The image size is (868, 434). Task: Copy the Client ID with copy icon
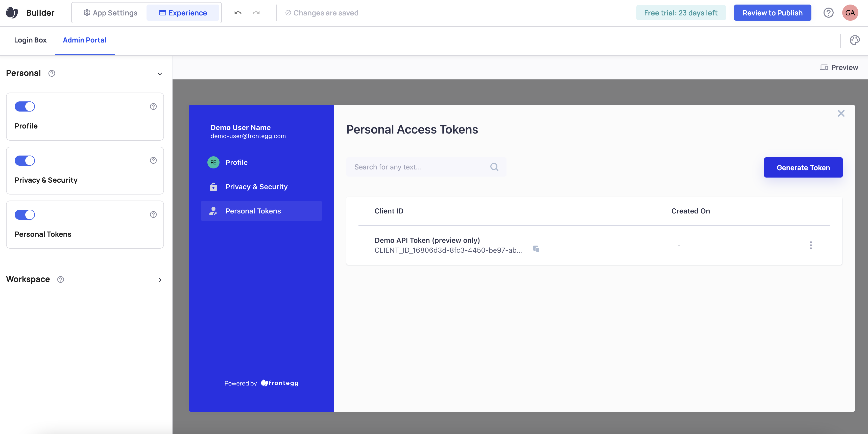536,249
